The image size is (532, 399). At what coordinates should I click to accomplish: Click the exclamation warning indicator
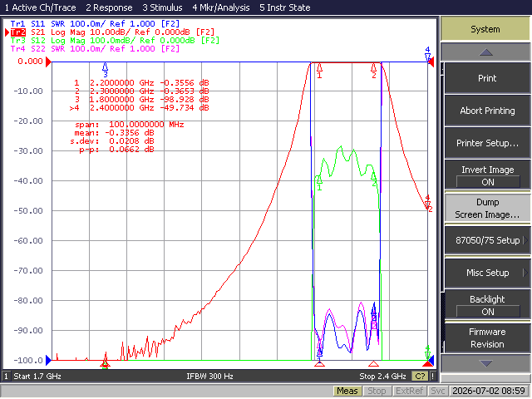coord(432,377)
